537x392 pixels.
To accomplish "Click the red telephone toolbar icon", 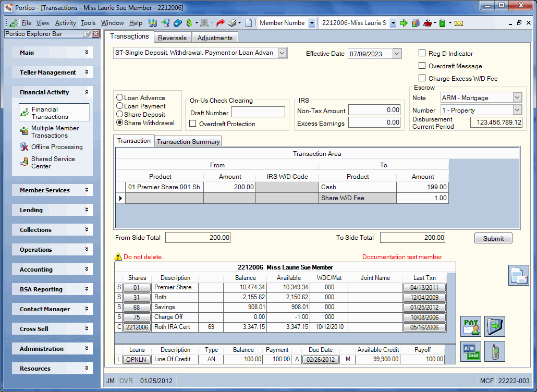I will [x=428, y=23].
